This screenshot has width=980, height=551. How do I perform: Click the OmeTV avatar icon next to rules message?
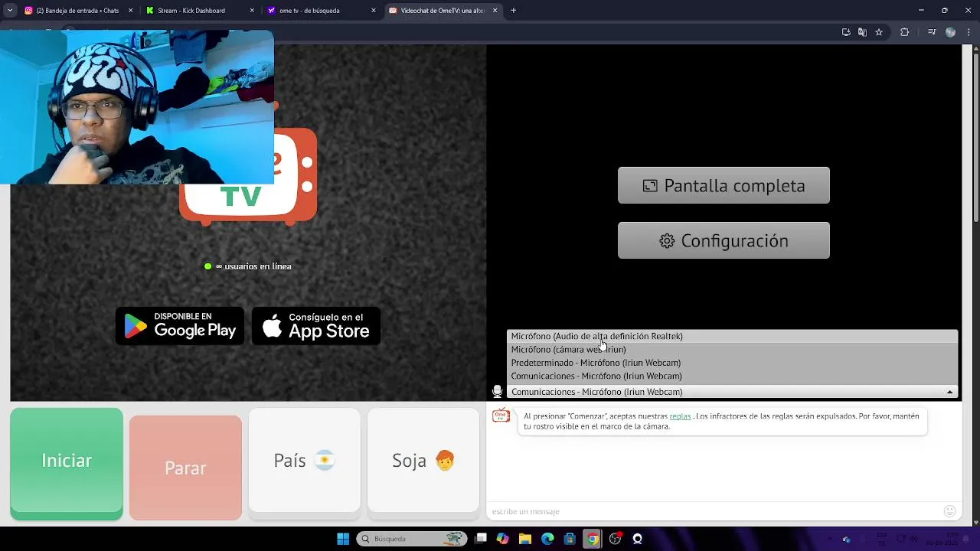501,416
